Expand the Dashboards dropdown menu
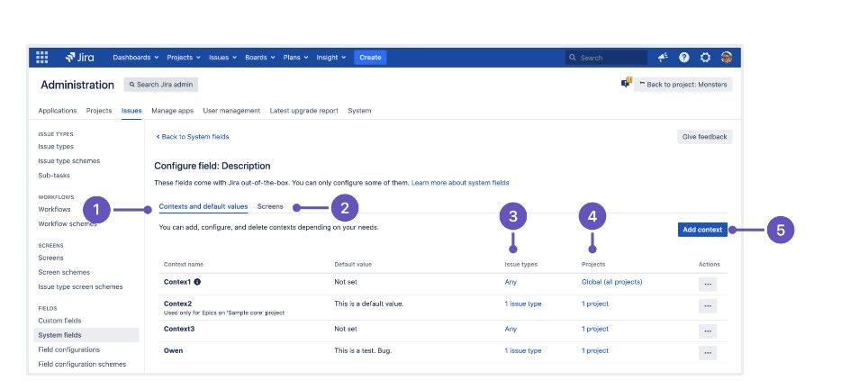Screen dimensions: 868x390 [x=136, y=57]
